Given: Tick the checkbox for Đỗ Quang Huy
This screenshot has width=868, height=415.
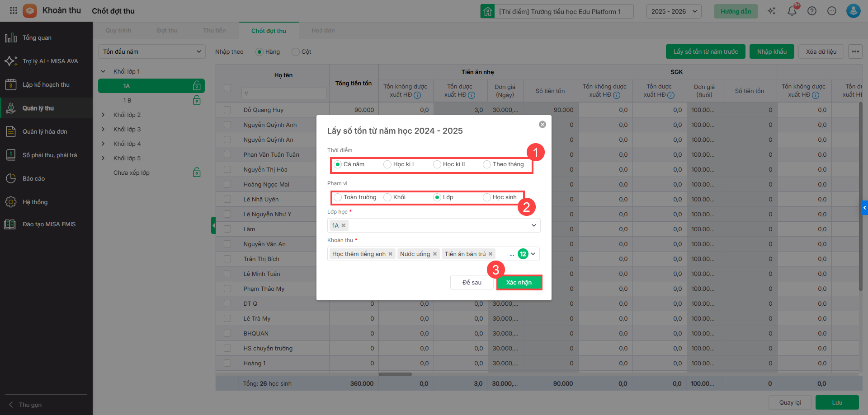Looking at the screenshot, I should pyautogui.click(x=227, y=110).
